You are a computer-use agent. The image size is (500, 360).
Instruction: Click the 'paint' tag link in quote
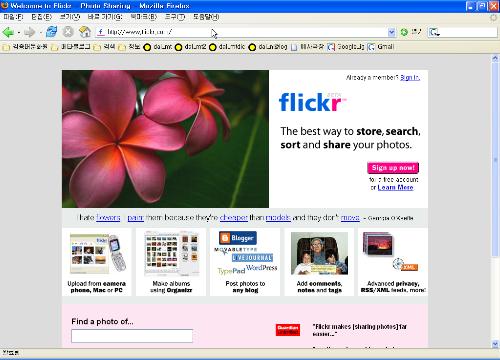[x=135, y=218]
